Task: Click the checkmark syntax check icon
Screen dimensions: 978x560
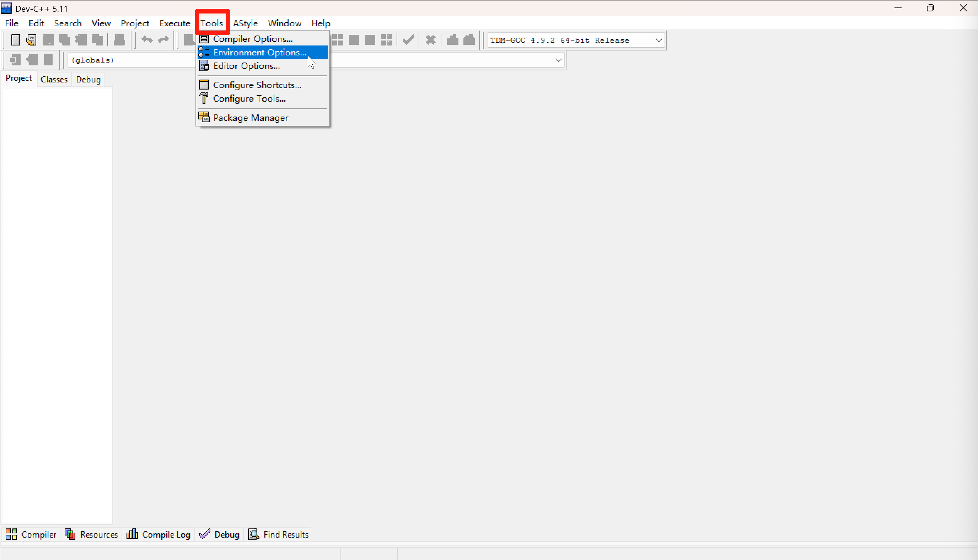Action: [408, 39]
